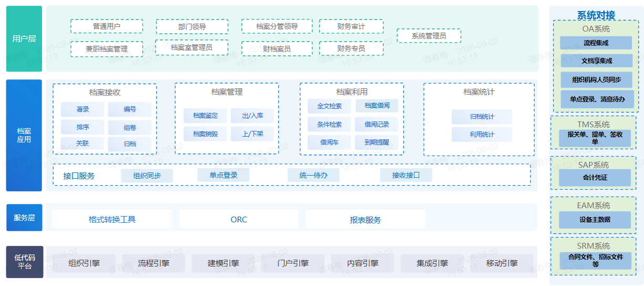Click the OA系统 heading
The height and width of the screenshot is (286, 644).
[x=596, y=29]
